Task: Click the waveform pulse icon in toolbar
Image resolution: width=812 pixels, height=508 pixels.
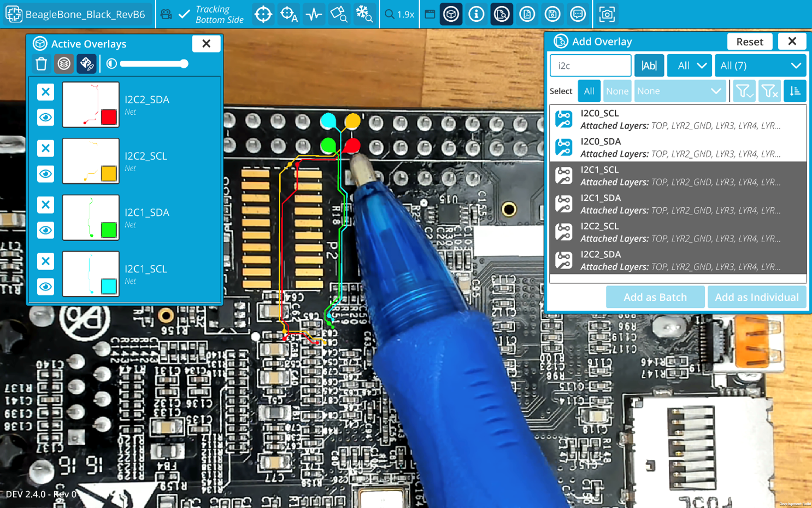Action: pos(314,14)
